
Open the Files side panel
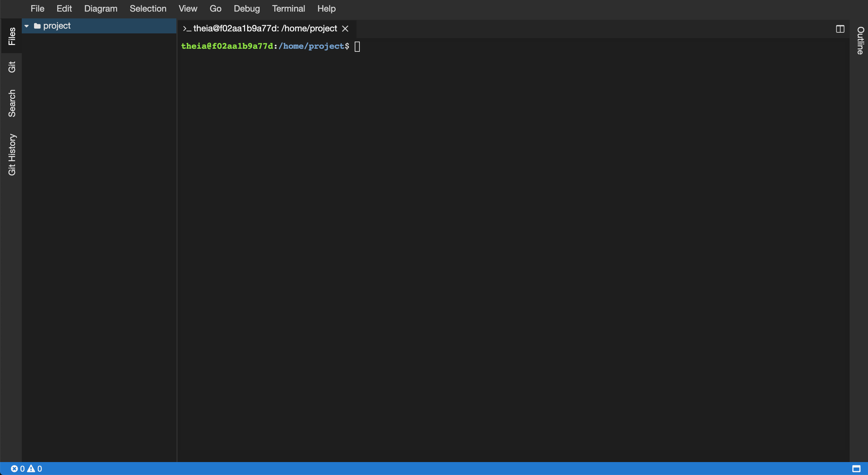tap(12, 36)
